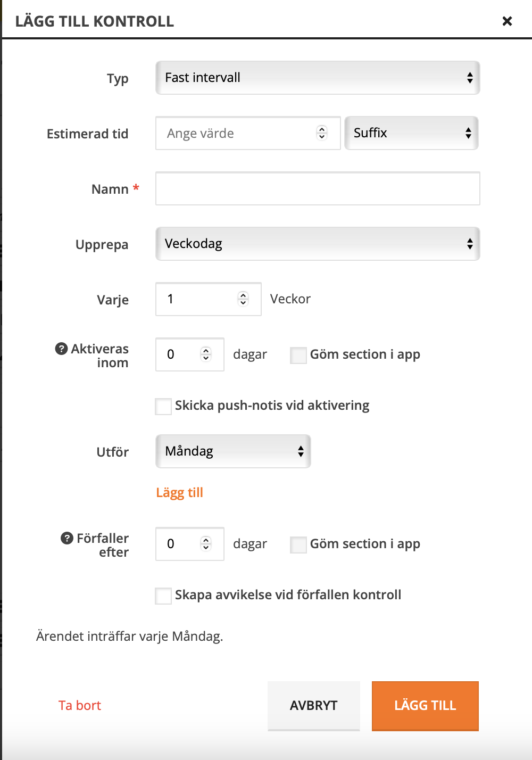Image resolution: width=532 pixels, height=760 pixels.
Task: Click stepper arrows in Aktiveras inom field
Action: [x=206, y=354]
